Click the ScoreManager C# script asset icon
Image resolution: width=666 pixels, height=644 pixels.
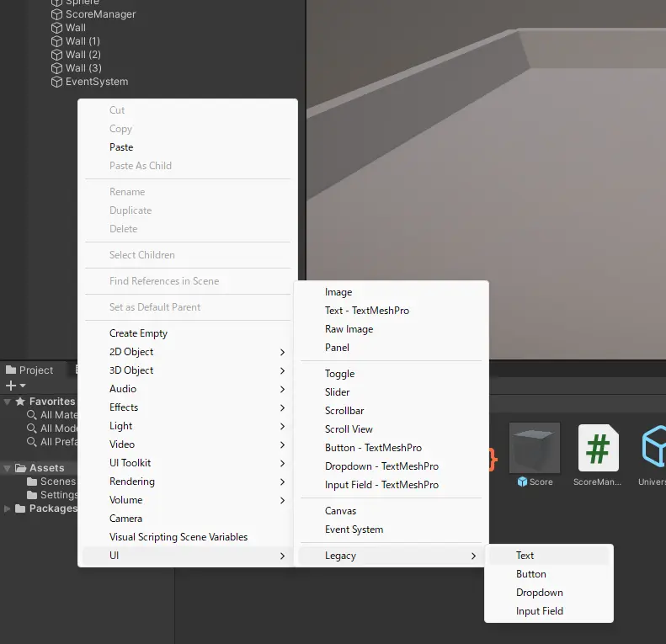pyautogui.click(x=598, y=448)
